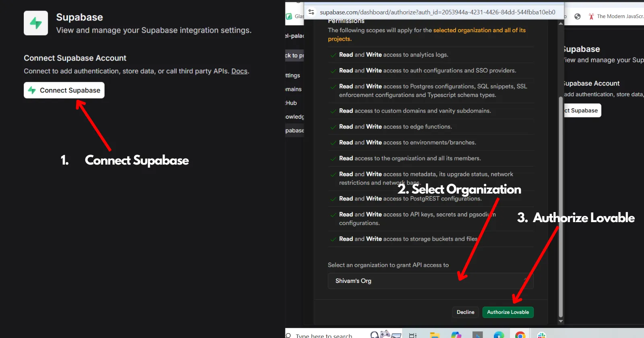Click the 'Postgres configurations, SQL snippets' permission row
This screenshot has height=338, width=644.
click(431, 91)
